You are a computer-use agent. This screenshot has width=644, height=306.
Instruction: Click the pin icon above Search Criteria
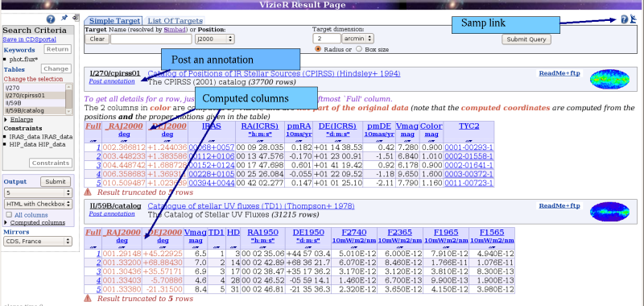tap(64, 18)
